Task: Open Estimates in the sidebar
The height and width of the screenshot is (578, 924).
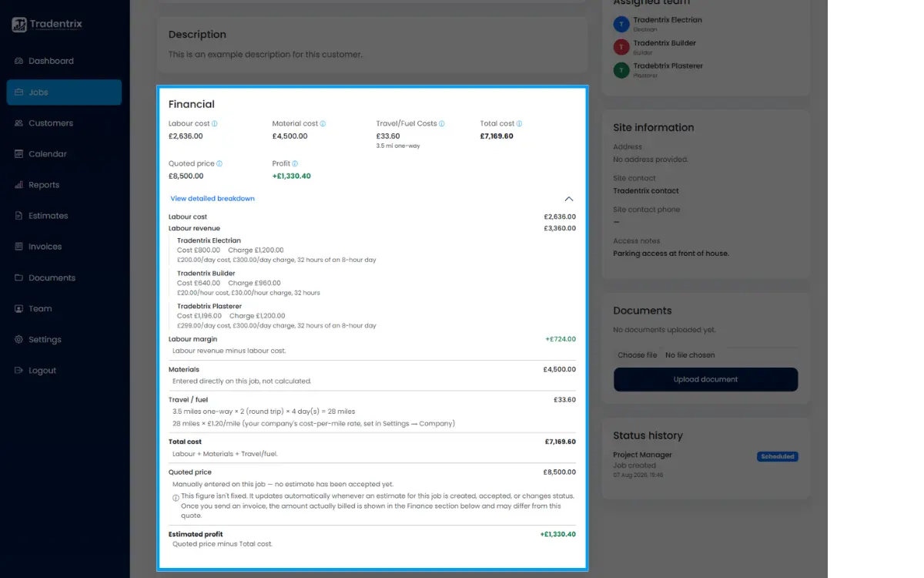Action: tap(64, 216)
